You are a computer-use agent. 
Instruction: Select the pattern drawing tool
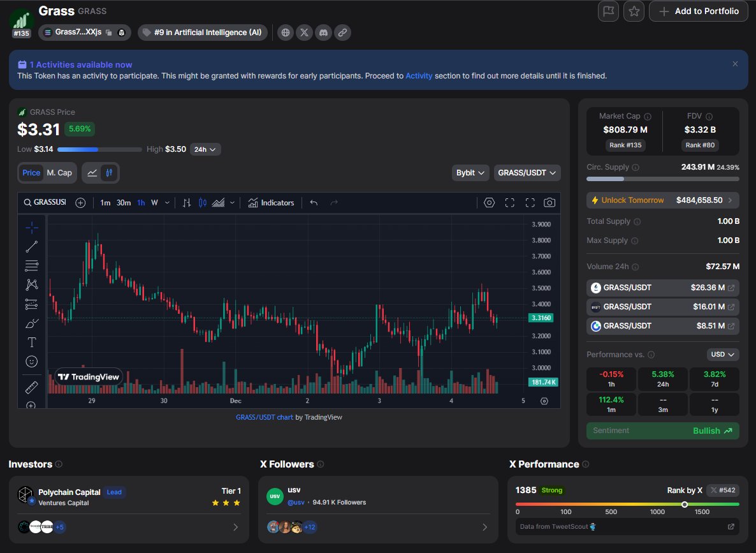tap(32, 284)
